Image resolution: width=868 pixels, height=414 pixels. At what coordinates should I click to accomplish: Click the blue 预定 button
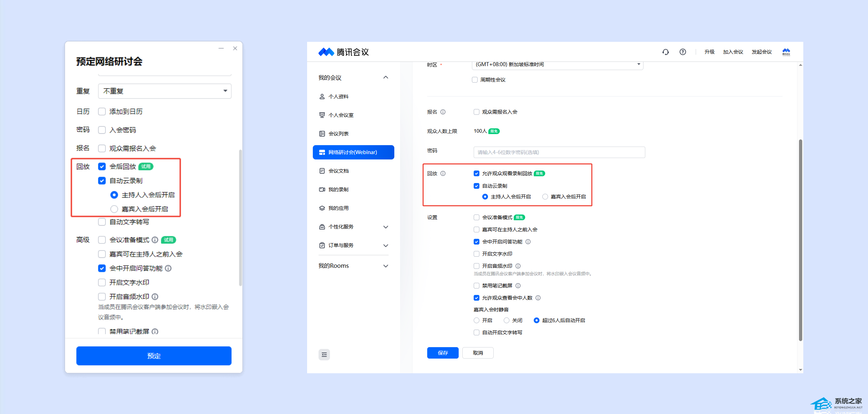[x=154, y=356]
